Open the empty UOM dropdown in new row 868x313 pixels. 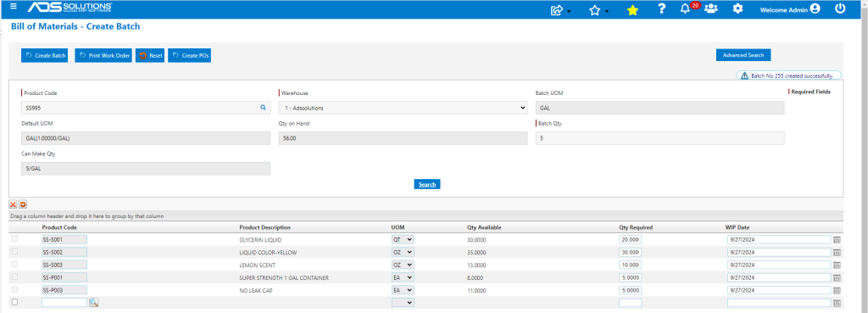pos(403,303)
